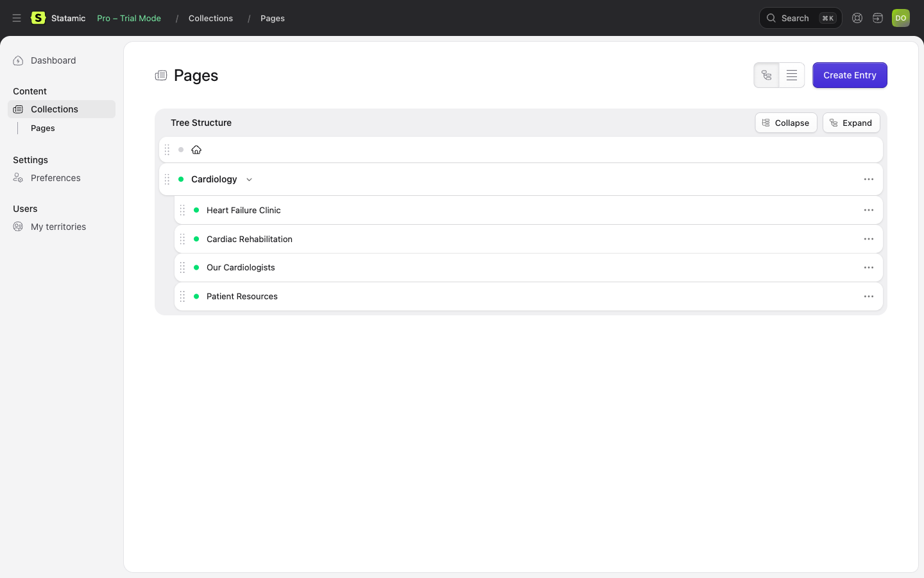Click the Search field in top bar
Screen dimensions: 924x578
click(x=800, y=18)
